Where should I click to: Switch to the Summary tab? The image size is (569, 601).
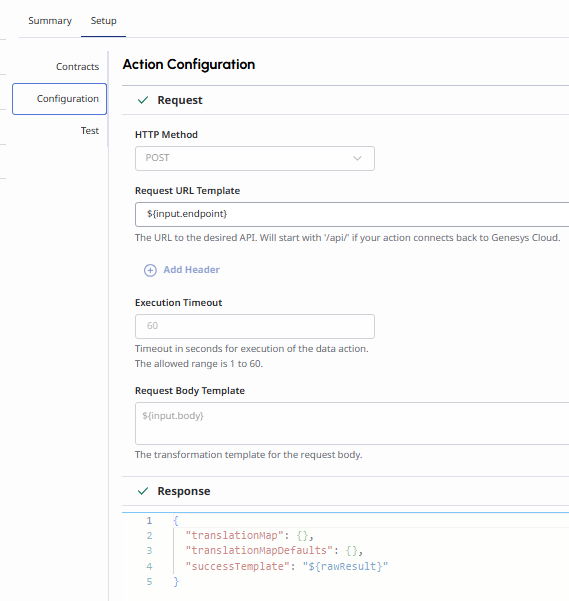[x=50, y=21]
